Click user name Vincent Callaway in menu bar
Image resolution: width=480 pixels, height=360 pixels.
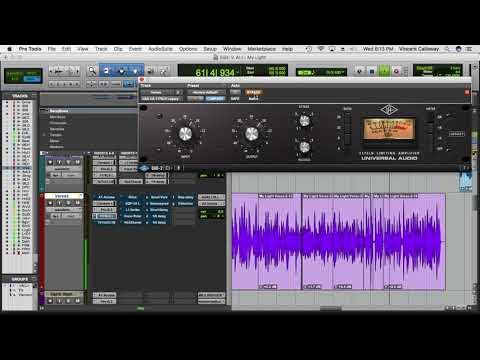[419, 49]
